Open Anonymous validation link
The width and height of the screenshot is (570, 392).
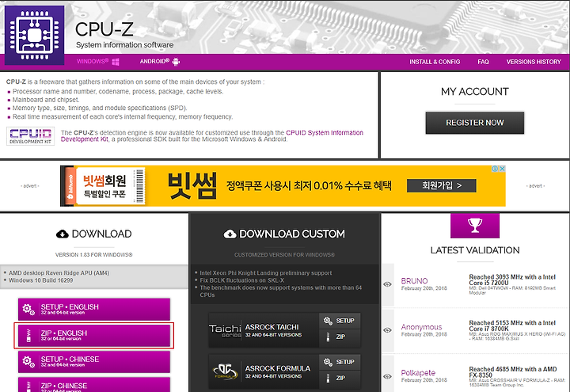click(x=421, y=327)
